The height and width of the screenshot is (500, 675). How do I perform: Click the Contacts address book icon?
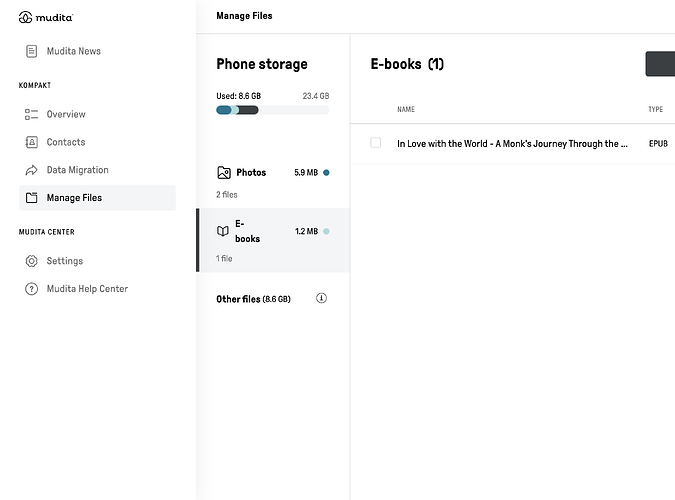pyautogui.click(x=31, y=142)
